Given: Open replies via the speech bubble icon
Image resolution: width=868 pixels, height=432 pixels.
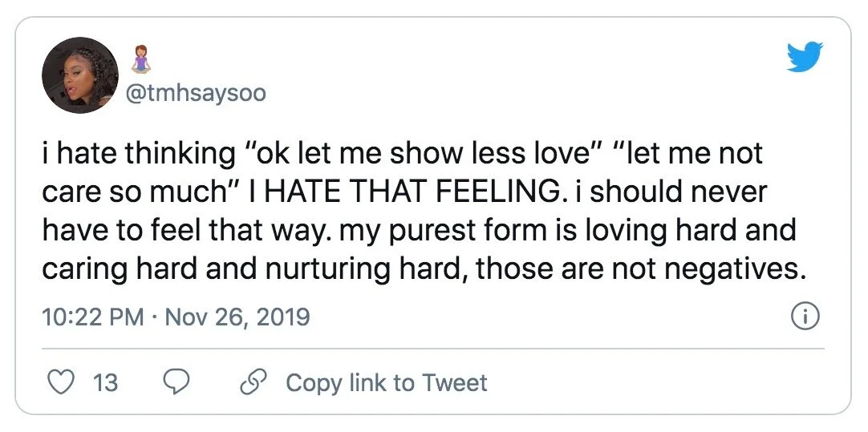Looking at the screenshot, I should 175,382.
